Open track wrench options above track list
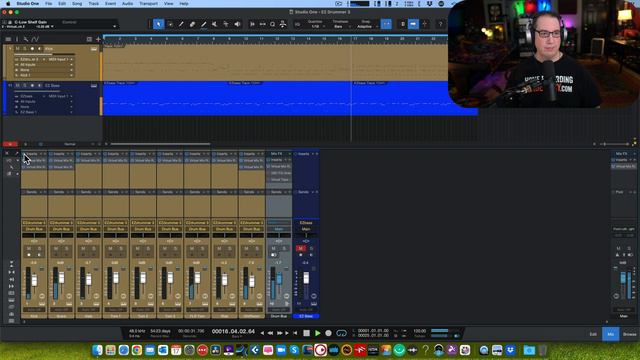640x360 pixels. [x=26, y=39]
